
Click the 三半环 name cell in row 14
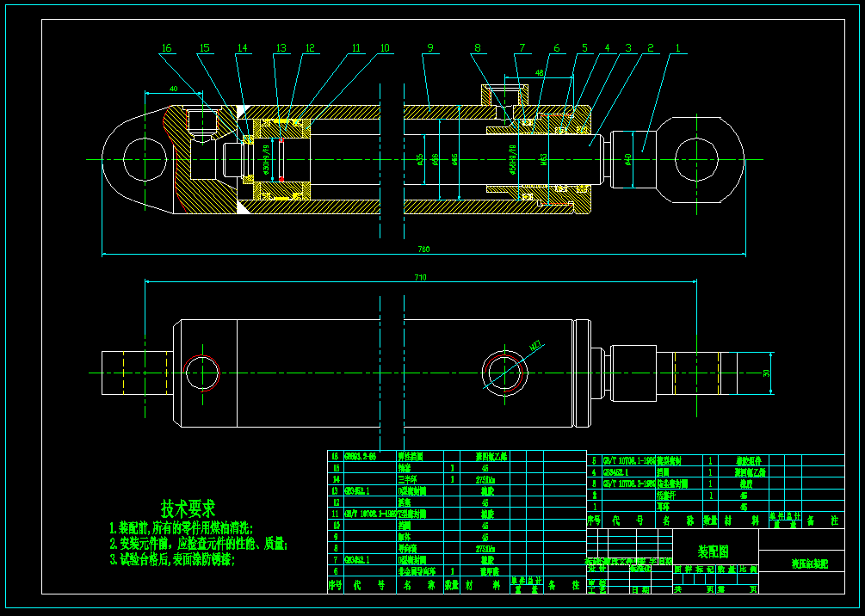click(x=420, y=479)
